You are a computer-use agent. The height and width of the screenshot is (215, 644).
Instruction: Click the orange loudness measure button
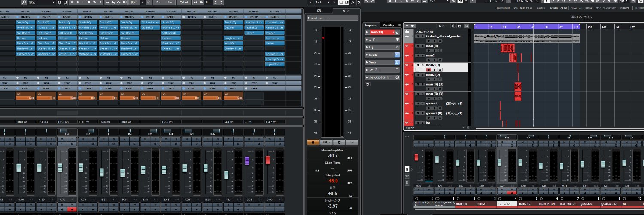point(313,142)
